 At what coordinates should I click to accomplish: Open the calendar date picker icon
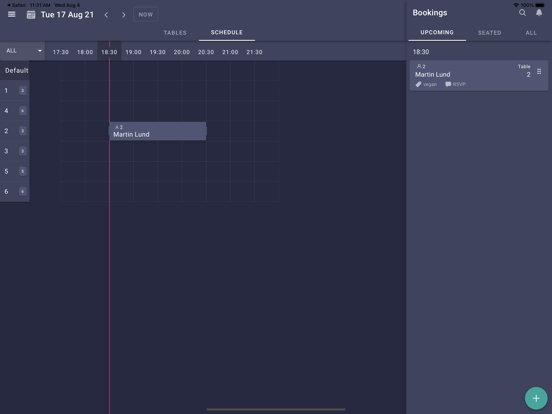point(31,15)
